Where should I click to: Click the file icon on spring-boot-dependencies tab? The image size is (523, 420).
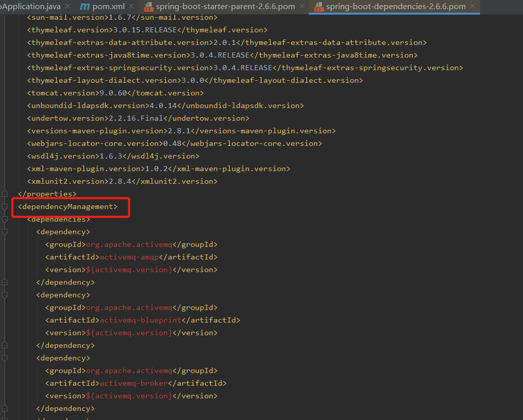click(x=319, y=7)
